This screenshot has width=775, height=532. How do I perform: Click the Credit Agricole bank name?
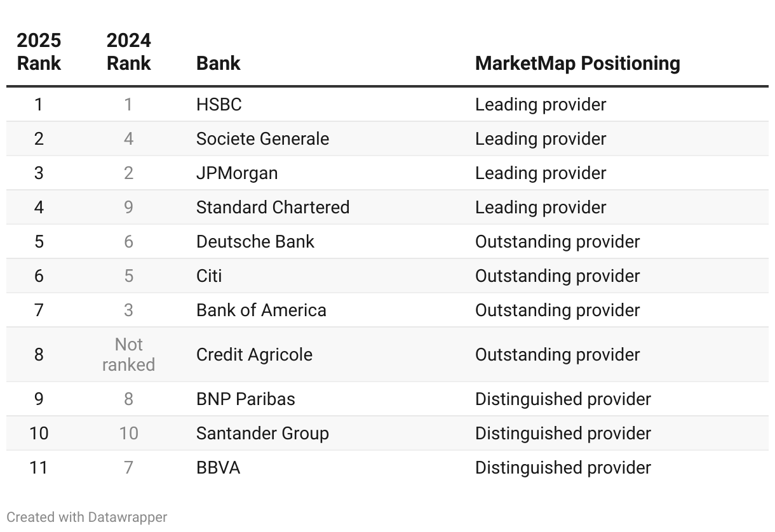254,355
